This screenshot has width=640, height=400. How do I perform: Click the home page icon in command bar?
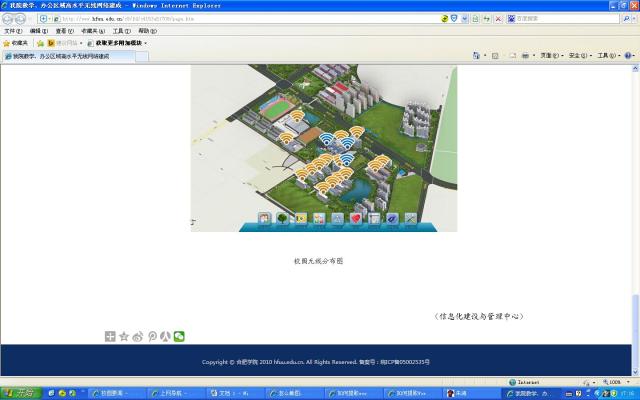coord(476,56)
